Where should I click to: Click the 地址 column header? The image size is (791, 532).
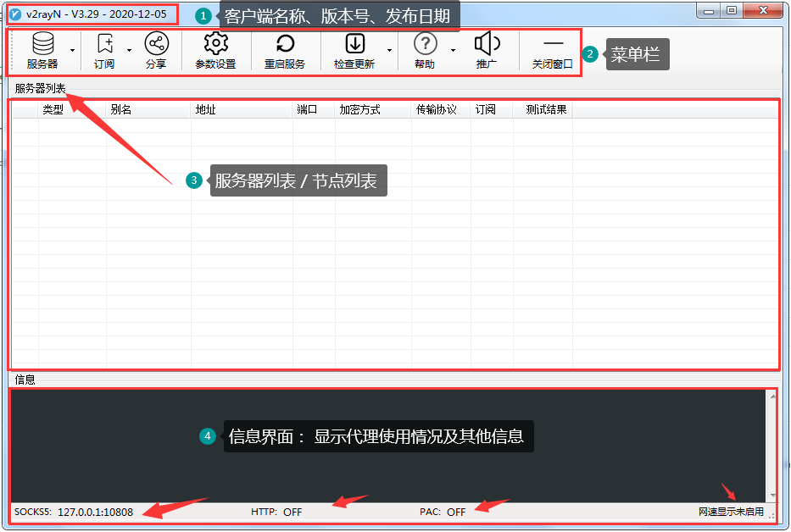[x=205, y=110]
